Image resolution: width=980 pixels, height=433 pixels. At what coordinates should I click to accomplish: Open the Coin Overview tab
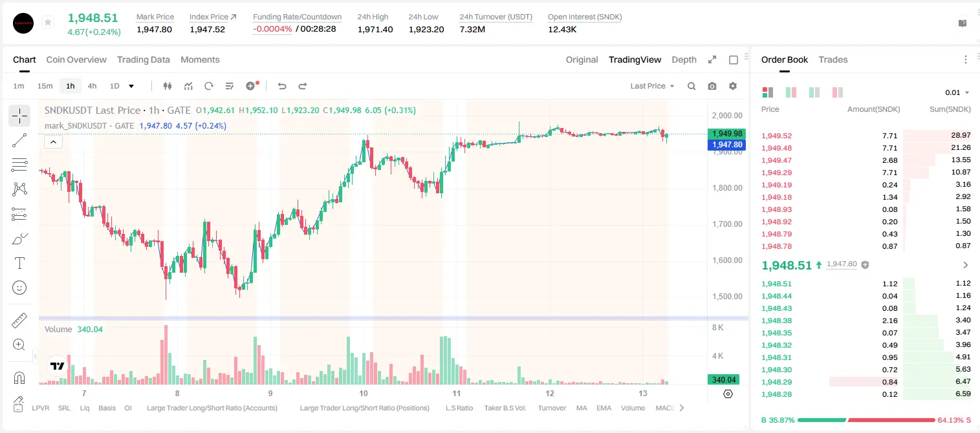pyautogui.click(x=76, y=59)
